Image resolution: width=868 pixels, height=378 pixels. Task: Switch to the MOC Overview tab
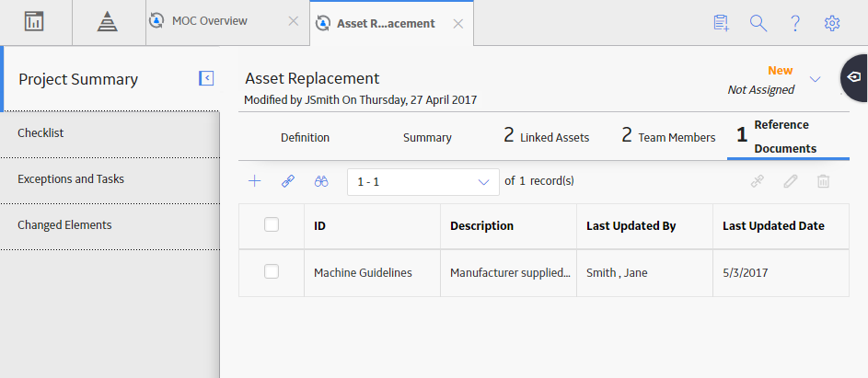(x=210, y=21)
